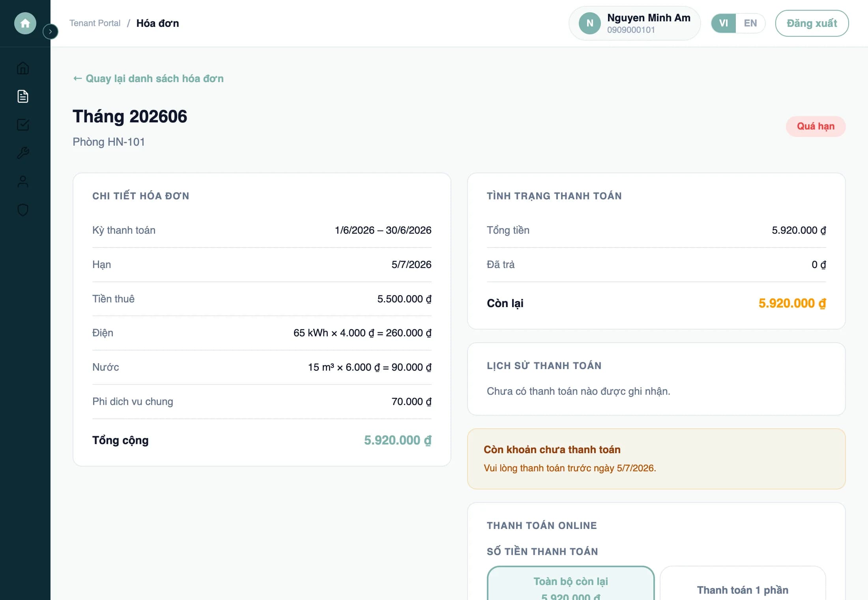Open the checklist checkbox icon in the sidebar

(x=23, y=125)
